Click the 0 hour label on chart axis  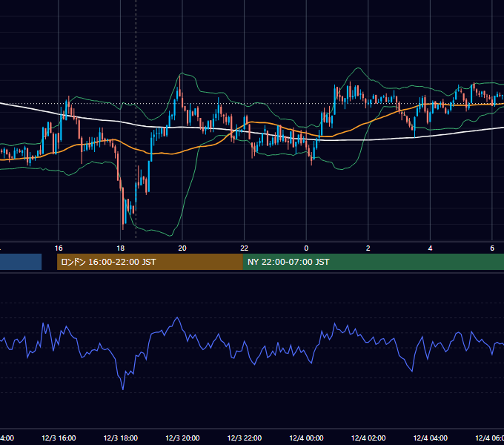(306, 248)
